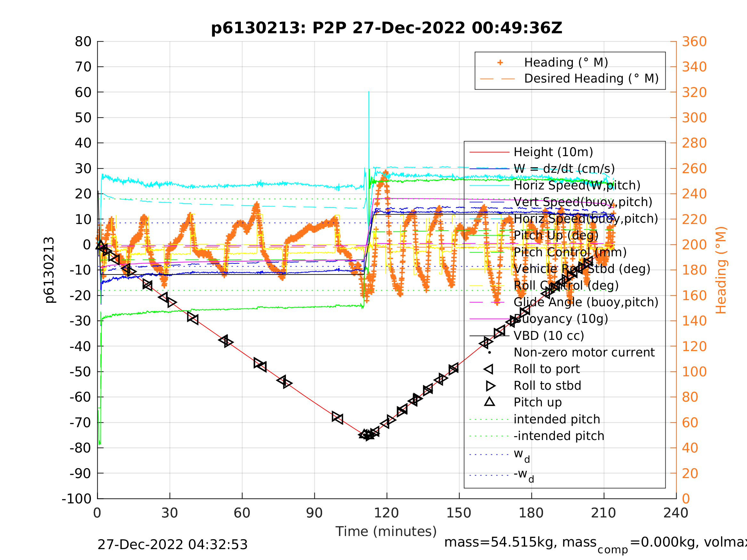
Task: Select the 'Pitch Up (deg)' legend entry
Action: [x=556, y=235]
